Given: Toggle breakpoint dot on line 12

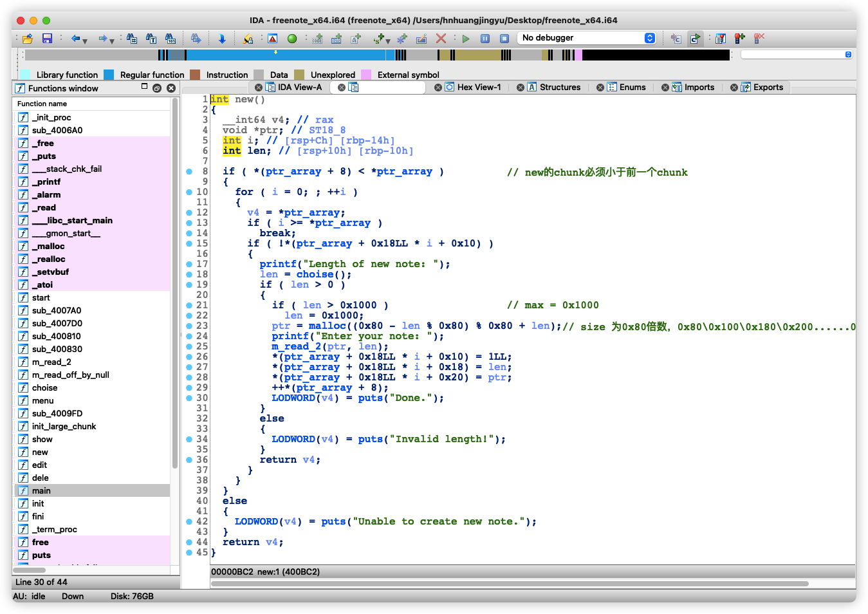Looking at the screenshot, I should (x=189, y=213).
